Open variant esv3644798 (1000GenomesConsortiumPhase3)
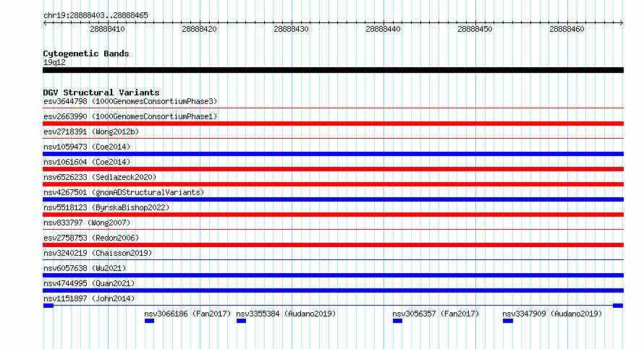644x349 pixels. 130,101
